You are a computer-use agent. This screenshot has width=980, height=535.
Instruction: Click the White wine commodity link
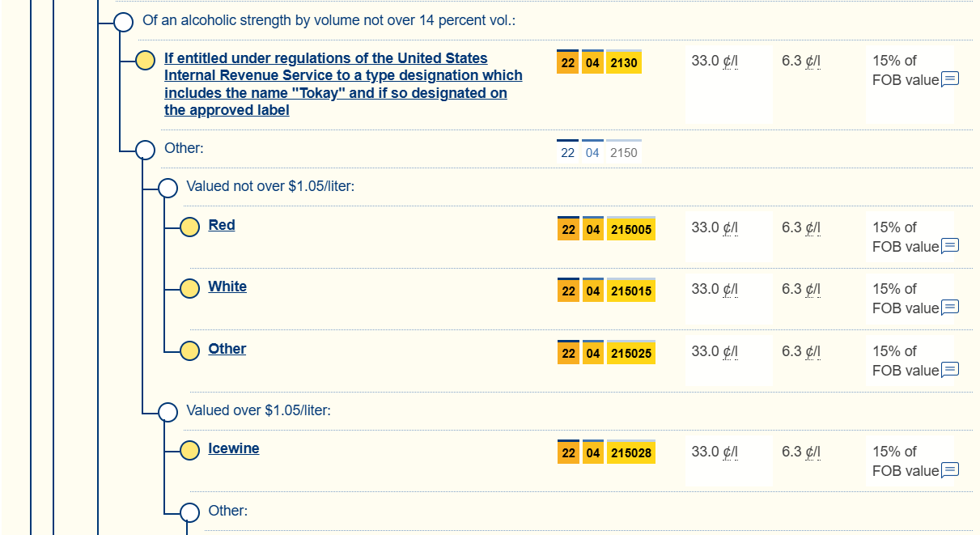click(x=227, y=287)
